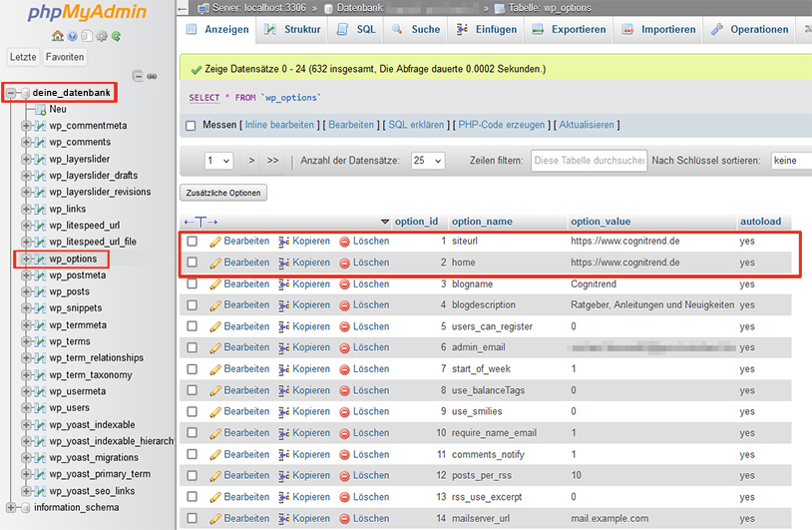This screenshot has height=530, width=812.
Task: Click the documentation icon below the logo
Action: tap(72, 36)
